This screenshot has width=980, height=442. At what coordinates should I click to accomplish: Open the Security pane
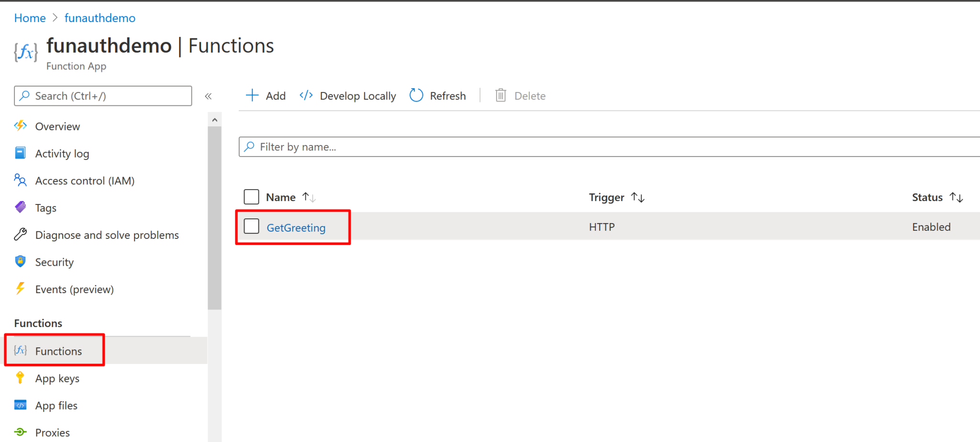(54, 262)
